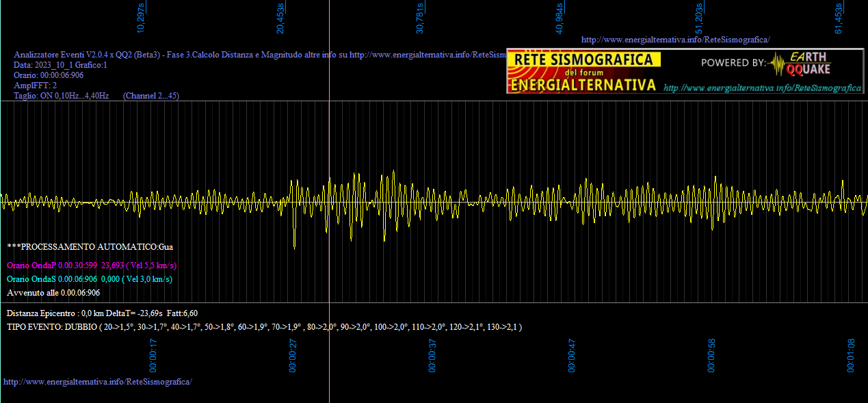Screen dimensions: 868x403
Task: Click the top time marker 20,453s
Action: tap(280, 18)
